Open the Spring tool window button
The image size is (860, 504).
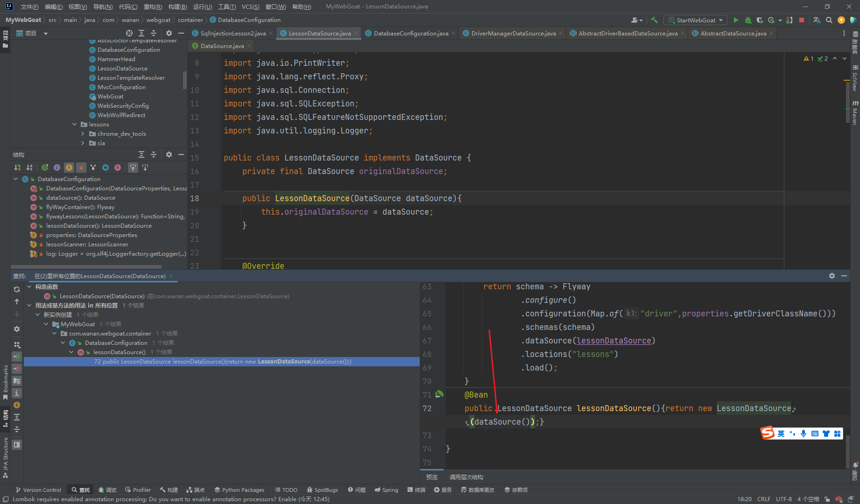386,490
